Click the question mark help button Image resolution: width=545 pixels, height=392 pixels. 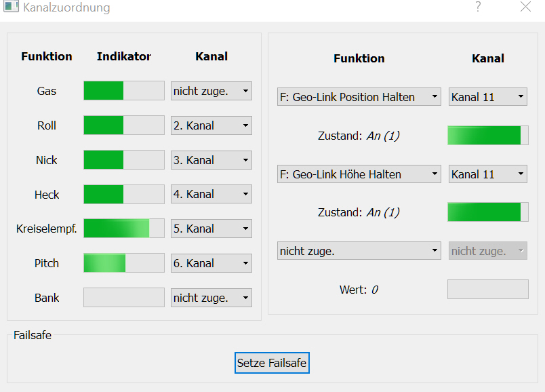[478, 7]
